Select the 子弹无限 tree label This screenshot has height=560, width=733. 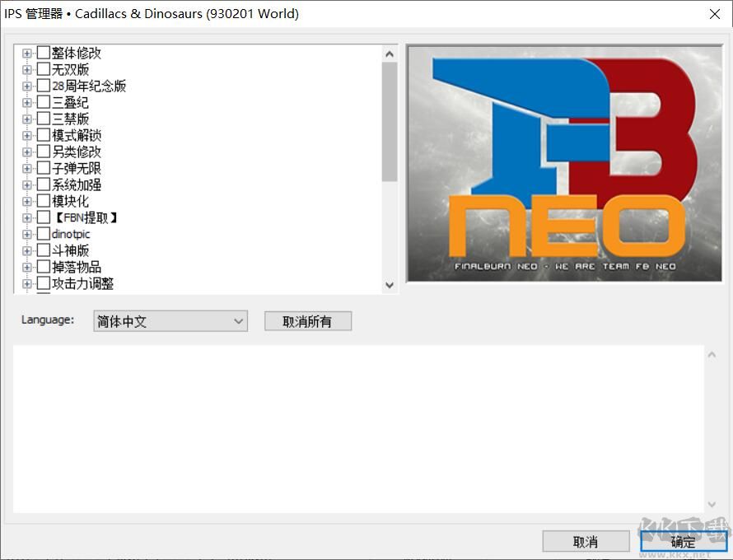pyautogui.click(x=77, y=168)
